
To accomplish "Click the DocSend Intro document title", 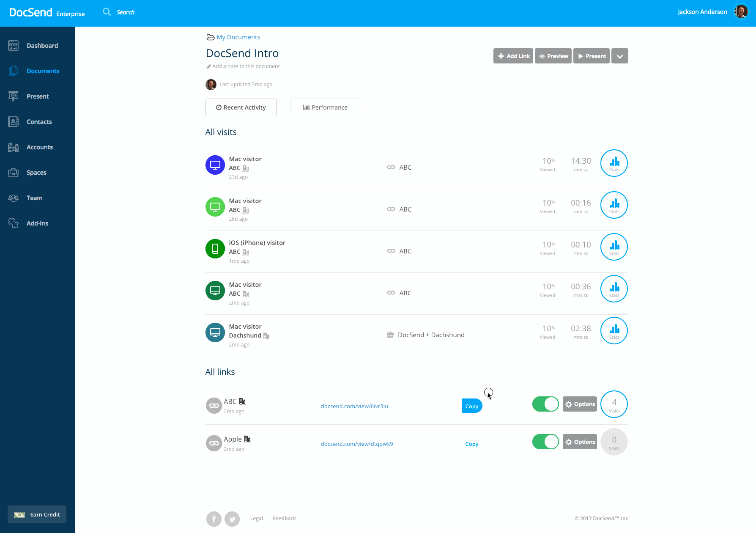I will point(242,53).
